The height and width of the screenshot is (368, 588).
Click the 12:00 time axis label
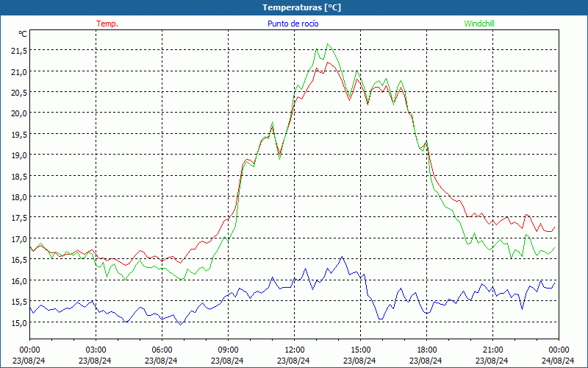tap(295, 350)
